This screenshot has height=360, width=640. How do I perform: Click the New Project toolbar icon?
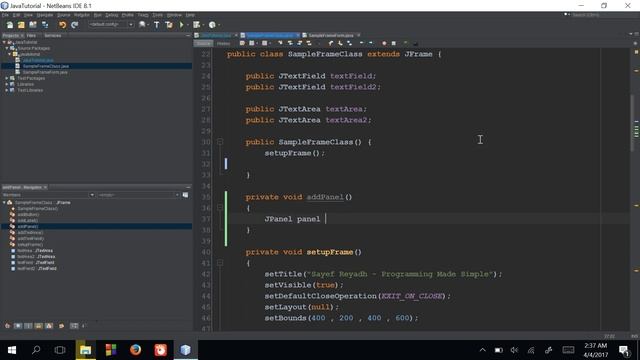pos(21,25)
